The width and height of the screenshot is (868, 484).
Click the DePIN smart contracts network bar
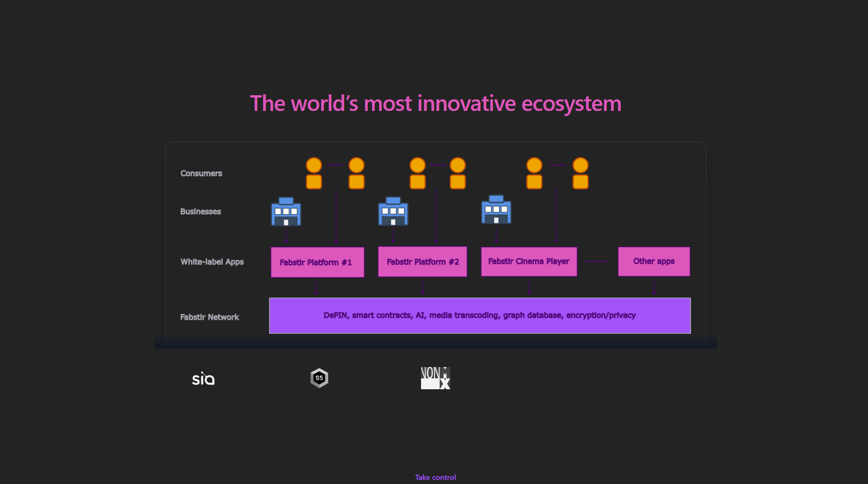tap(480, 316)
